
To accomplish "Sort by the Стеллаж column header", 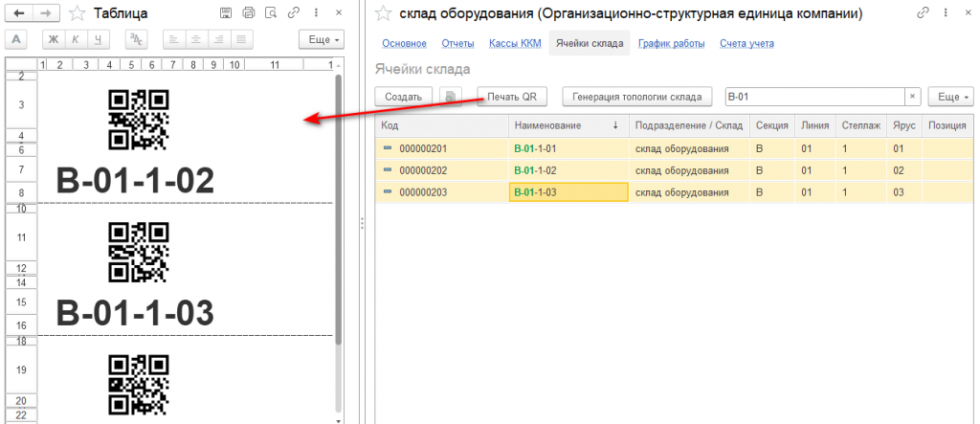I will point(860,125).
